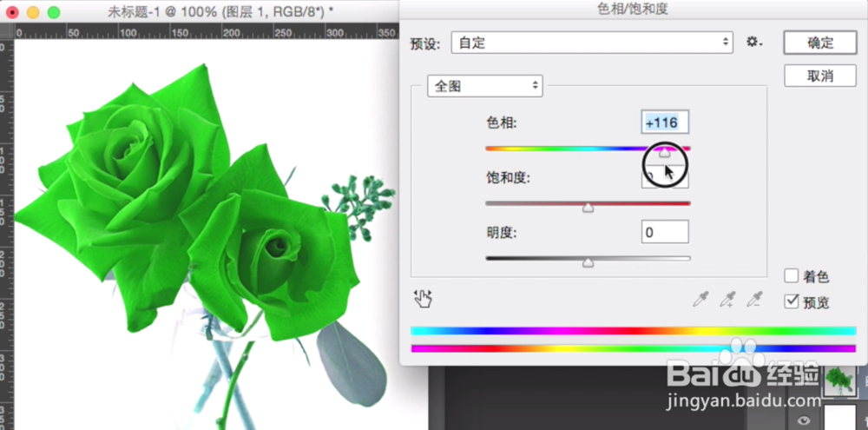Click the upper color spectrum bar
This screenshot has height=430, width=868.
pos(634,331)
